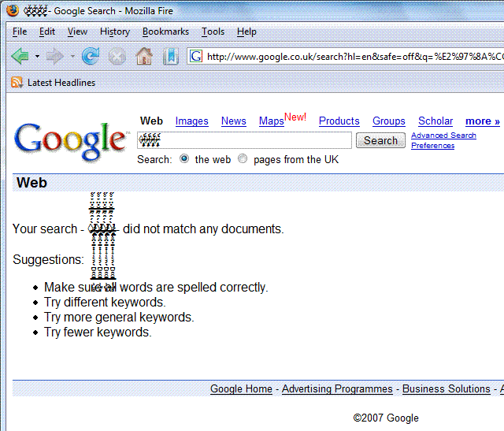Open the bookmarks icon in toolbar
Screen dimensions: 504x431
171,57
